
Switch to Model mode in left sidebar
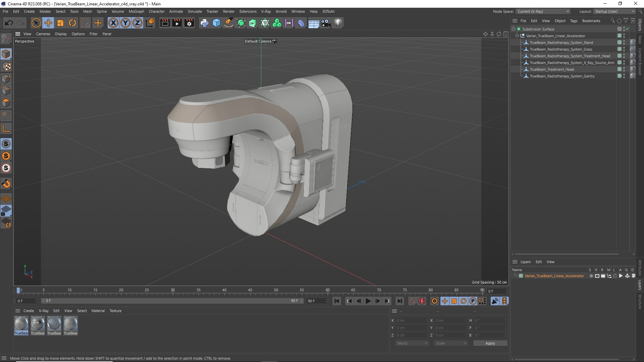(6, 54)
